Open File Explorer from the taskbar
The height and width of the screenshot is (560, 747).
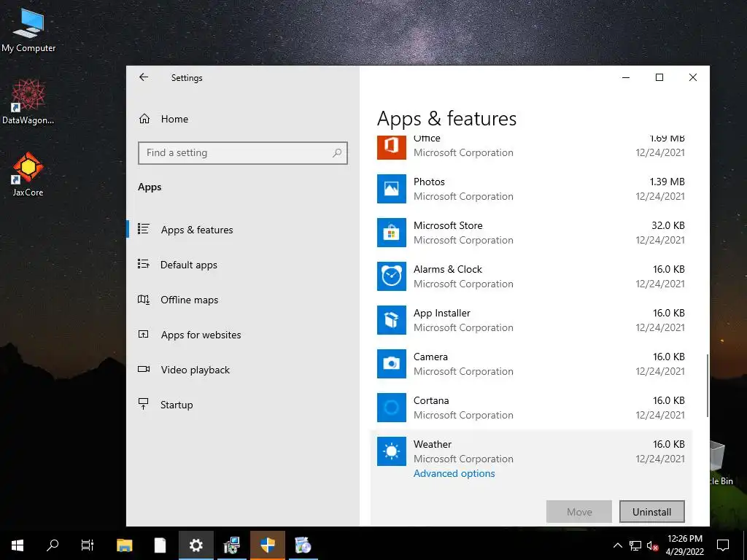click(x=124, y=545)
